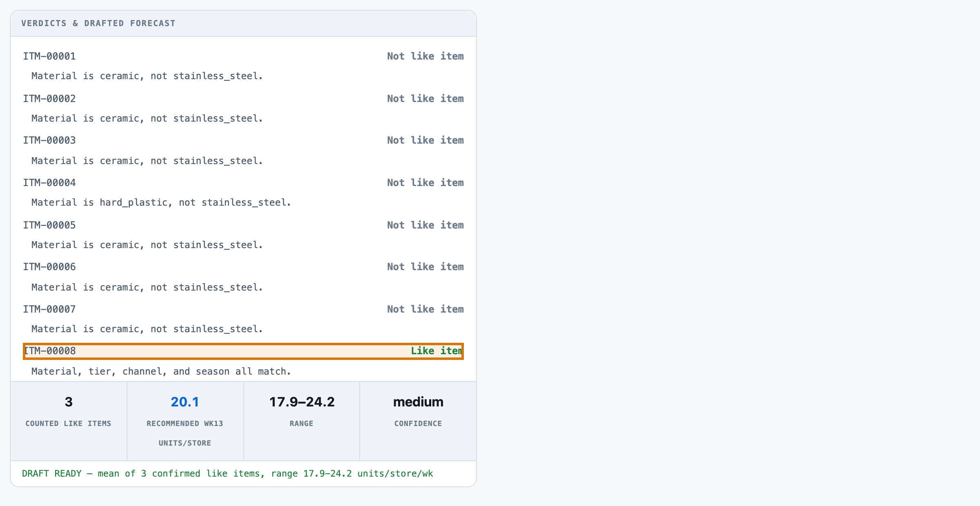Click the highlighted ITM-00008 row
Screen dimensions: 980x506
click(243, 351)
